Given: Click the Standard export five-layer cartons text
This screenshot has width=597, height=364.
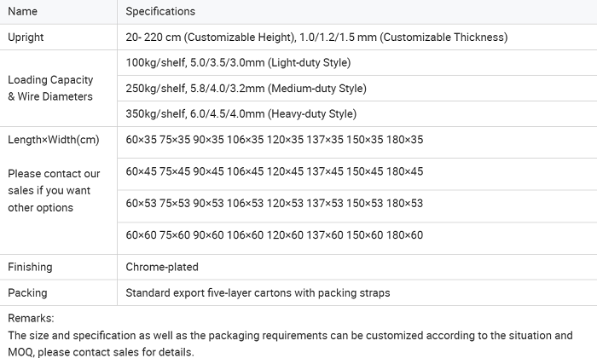Looking at the screenshot, I should [258, 292].
